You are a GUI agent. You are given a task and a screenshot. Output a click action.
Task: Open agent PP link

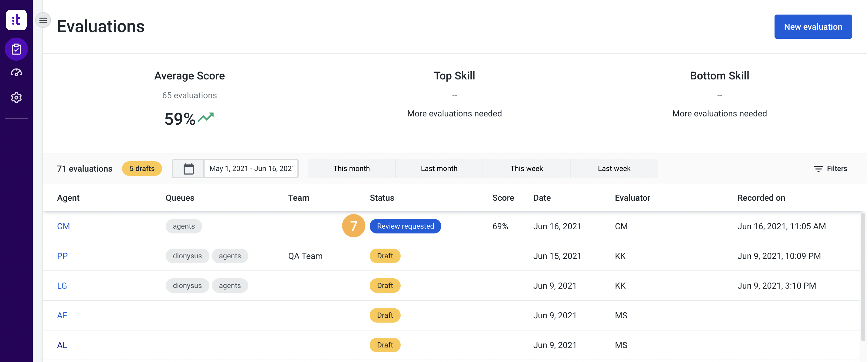62,256
